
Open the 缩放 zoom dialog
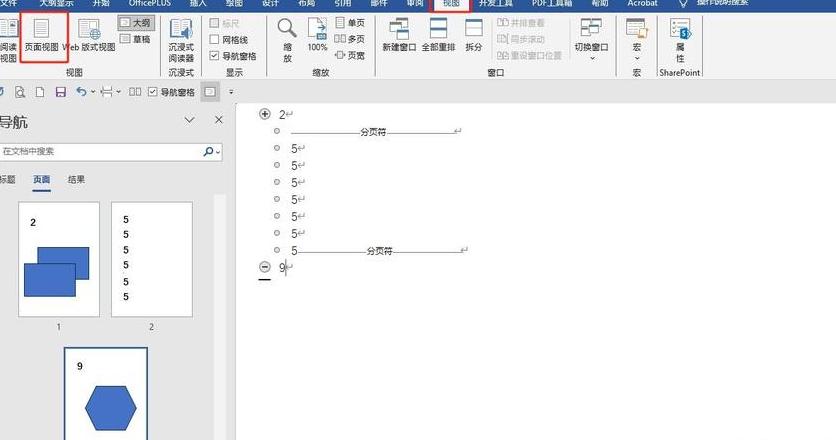click(287, 41)
